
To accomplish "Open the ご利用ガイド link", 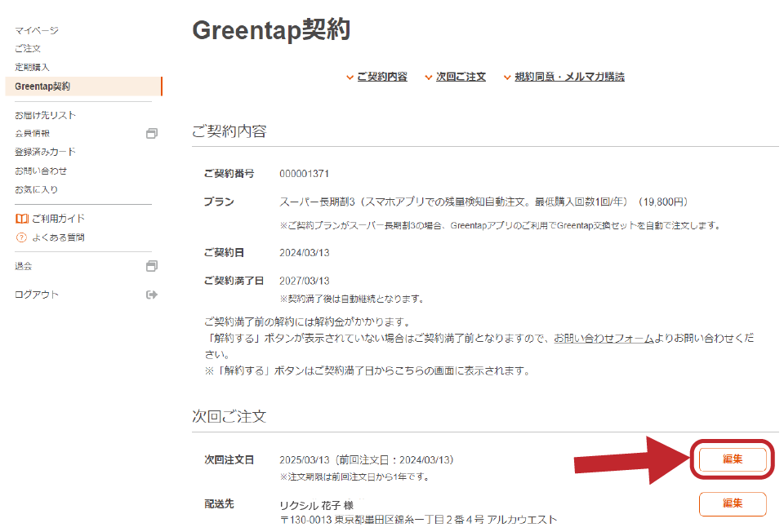I will point(59,219).
